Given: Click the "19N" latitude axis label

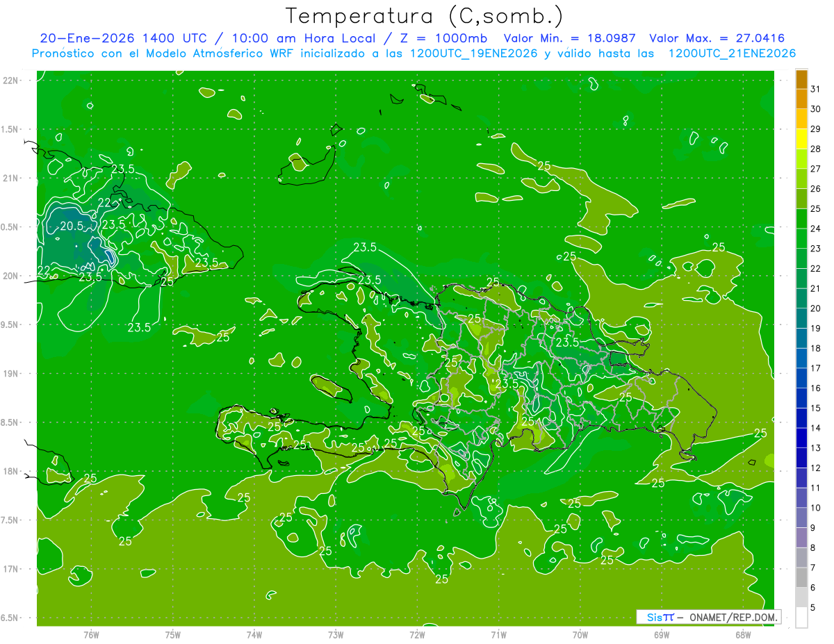Looking at the screenshot, I should point(10,374).
